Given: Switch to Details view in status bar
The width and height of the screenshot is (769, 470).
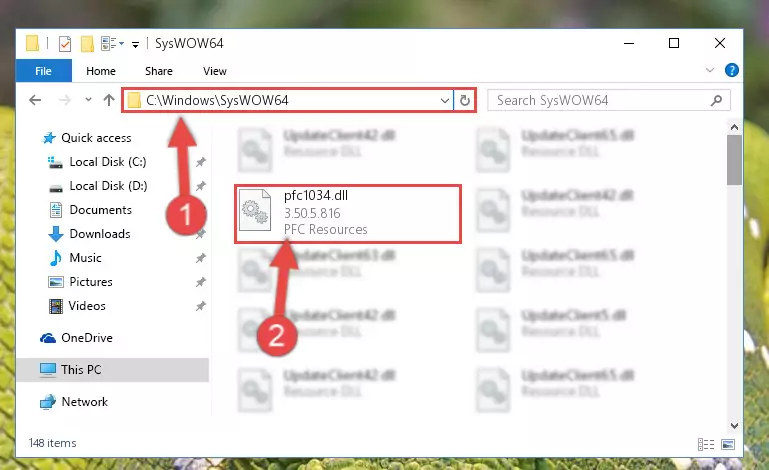Looking at the screenshot, I should (706, 444).
